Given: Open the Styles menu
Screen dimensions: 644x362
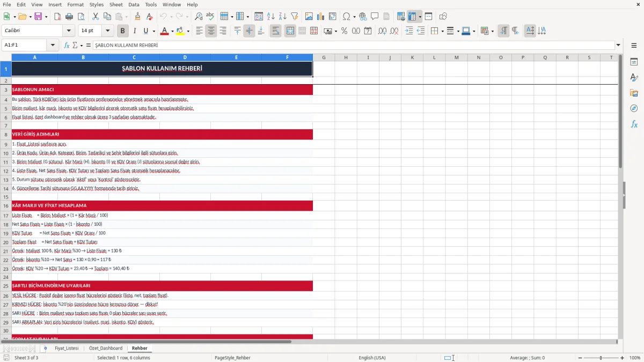Looking at the screenshot, I should [97, 4].
